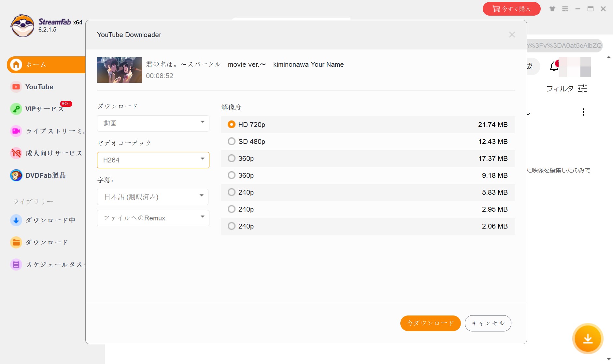This screenshot has width=613, height=364.
Task: Open the Remux to file dropdown
Action: point(153,218)
